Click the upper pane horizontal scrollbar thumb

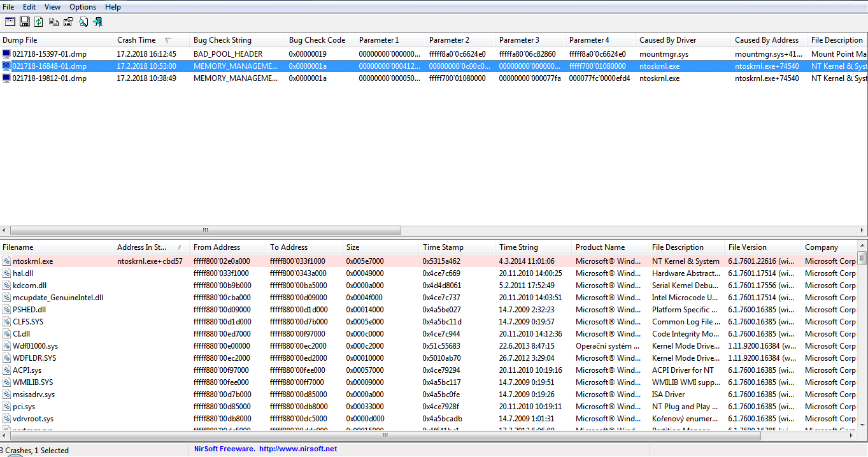click(205, 231)
